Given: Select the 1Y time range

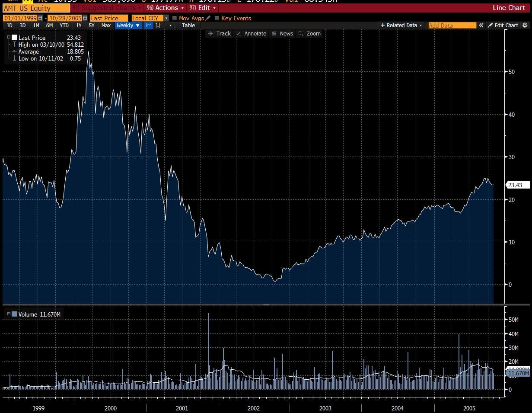Looking at the screenshot, I should coord(79,26).
